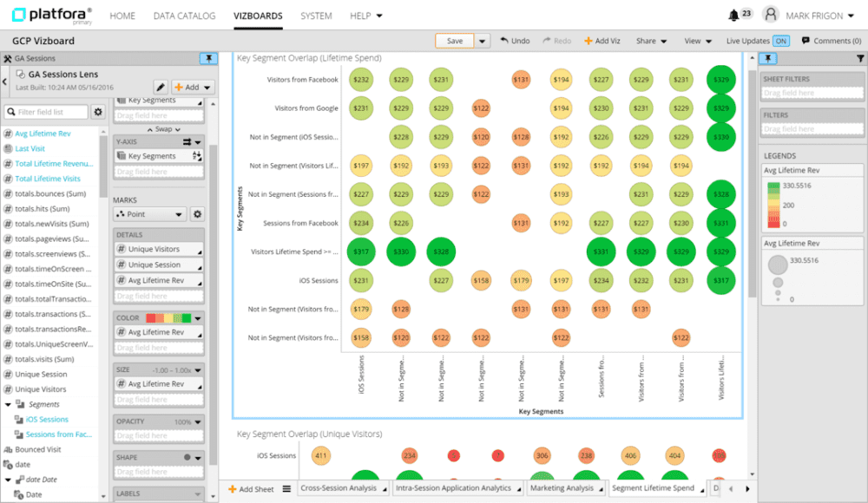Click the Color palette gradient swatch
This screenshot has width=868, height=503.
tap(168, 318)
